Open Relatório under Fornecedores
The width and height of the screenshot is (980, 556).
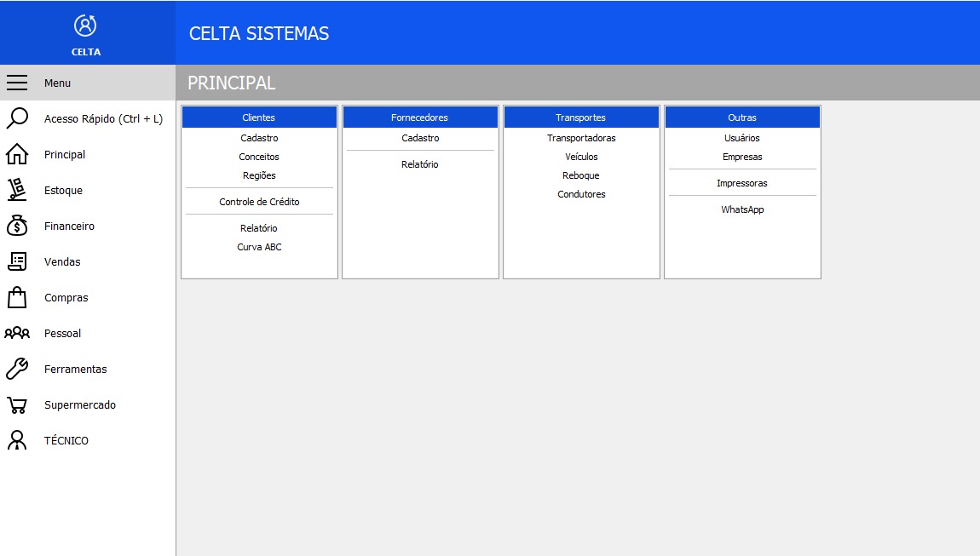[420, 164]
